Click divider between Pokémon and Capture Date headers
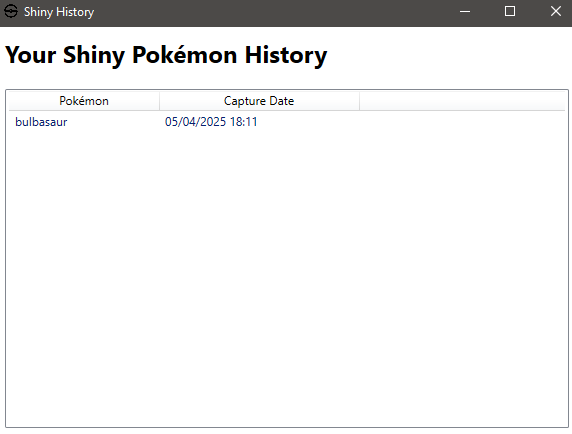Image resolution: width=572 pixels, height=434 pixels. [159, 101]
